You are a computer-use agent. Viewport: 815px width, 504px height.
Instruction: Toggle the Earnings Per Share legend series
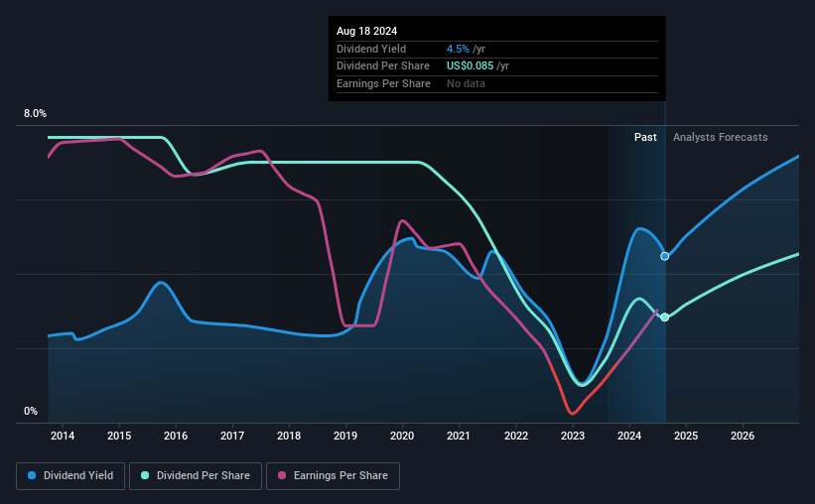[x=333, y=476]
